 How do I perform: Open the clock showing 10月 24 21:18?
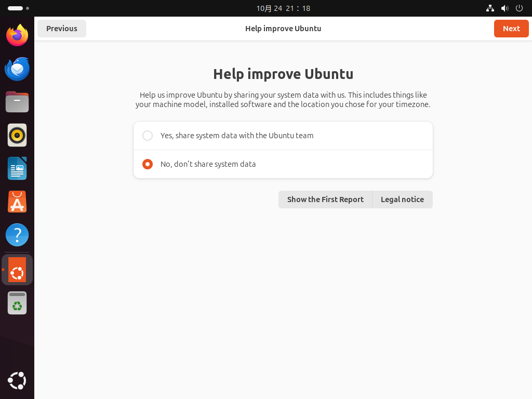pyautogui.click(x=283, y=8)
